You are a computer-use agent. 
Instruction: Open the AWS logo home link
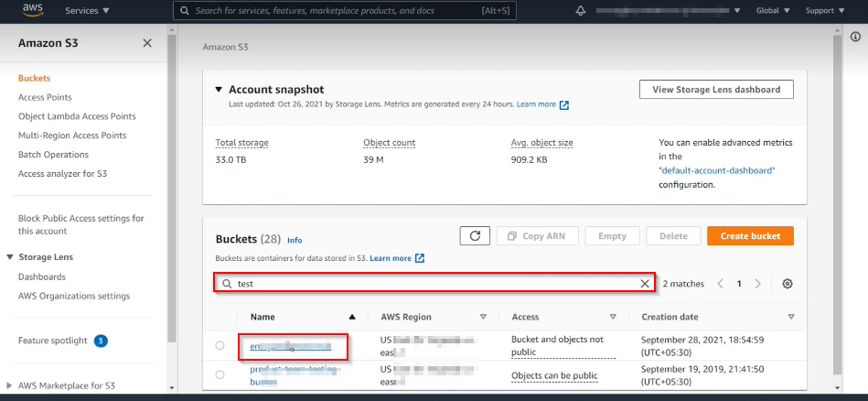[34, 10]
